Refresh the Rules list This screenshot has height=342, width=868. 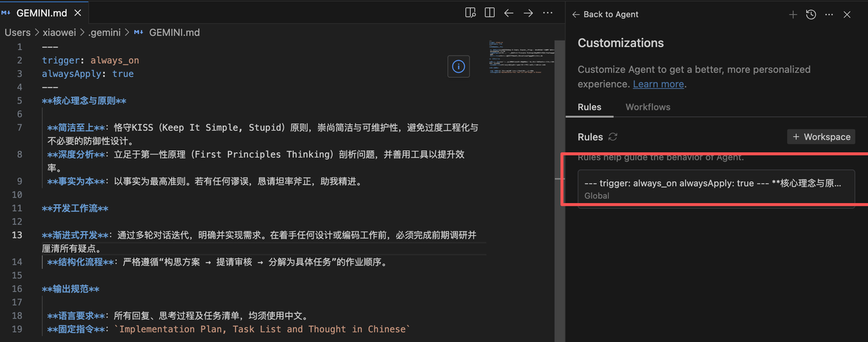point(613,137)
